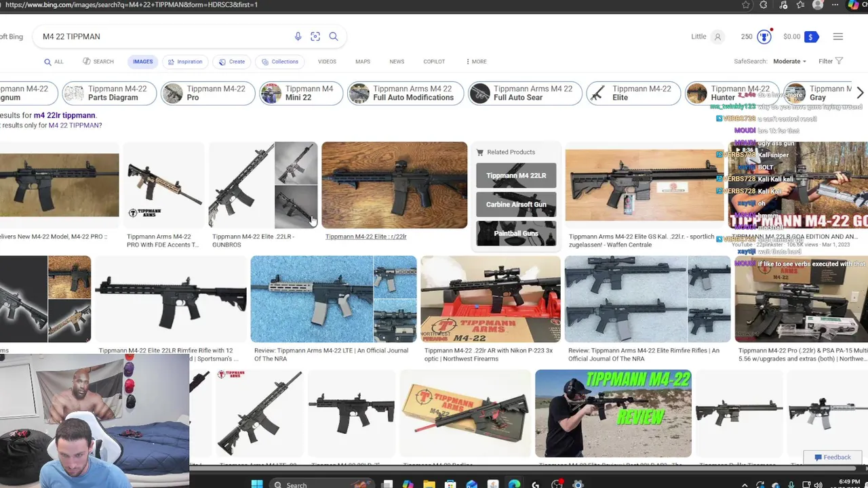Select Tippmann M4-22 Elite suggestion chip
This screenshot has height=488, width=868.
point(633,93)
